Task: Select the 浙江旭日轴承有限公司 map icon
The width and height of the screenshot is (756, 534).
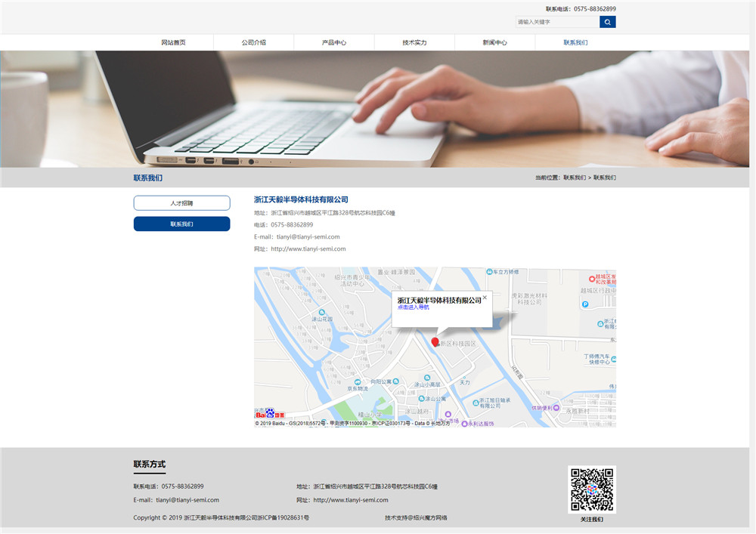Action: (475, 401)
